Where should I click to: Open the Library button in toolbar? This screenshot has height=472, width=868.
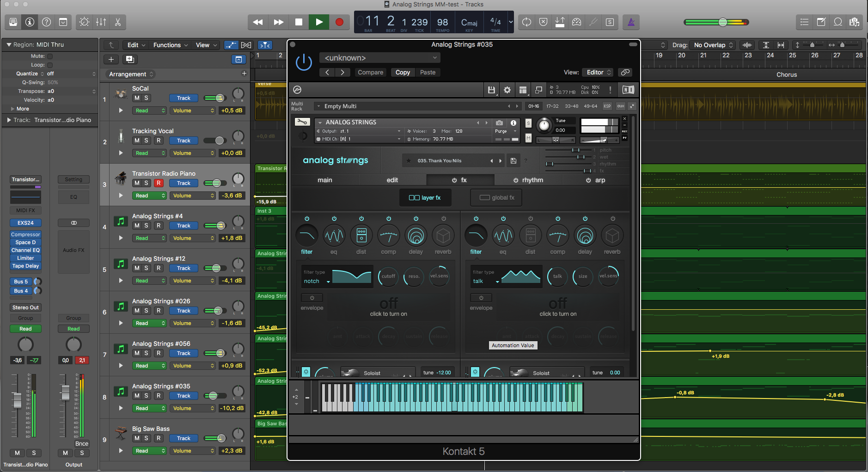[x=13, y=22]
